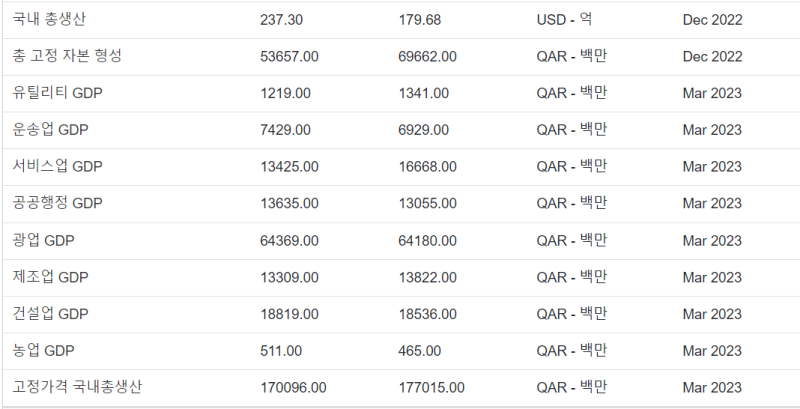The width and height of the screenshot is (800, 409).
Task: Open the 건설업 GDP link
Action: pyautogui.click(x=52, y=314)
